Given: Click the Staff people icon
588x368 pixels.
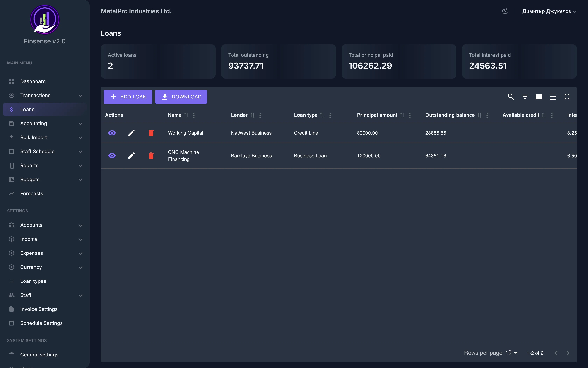Looking at the screenshot, I should click(x=11, y=295).
